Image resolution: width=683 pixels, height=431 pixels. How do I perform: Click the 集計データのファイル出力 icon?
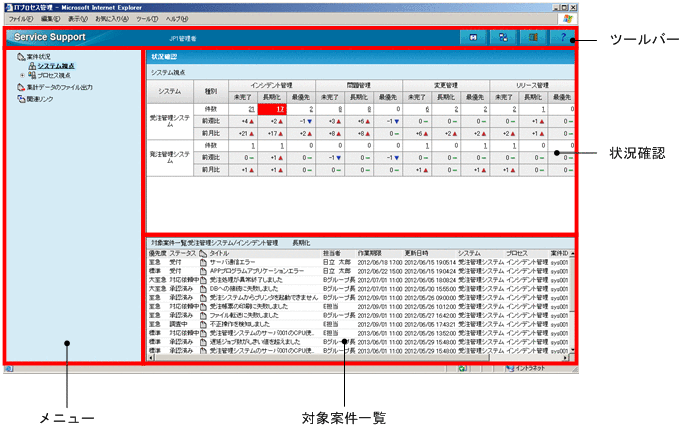(x=21, y=87)
